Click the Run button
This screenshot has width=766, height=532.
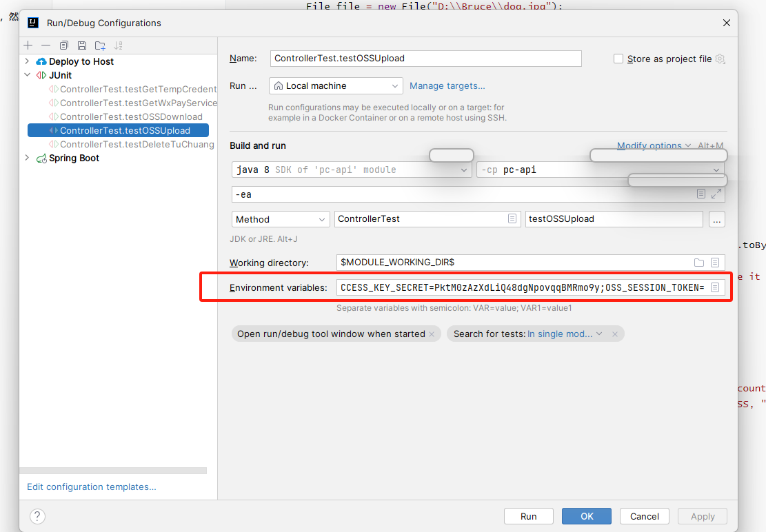tap(529, 516)
